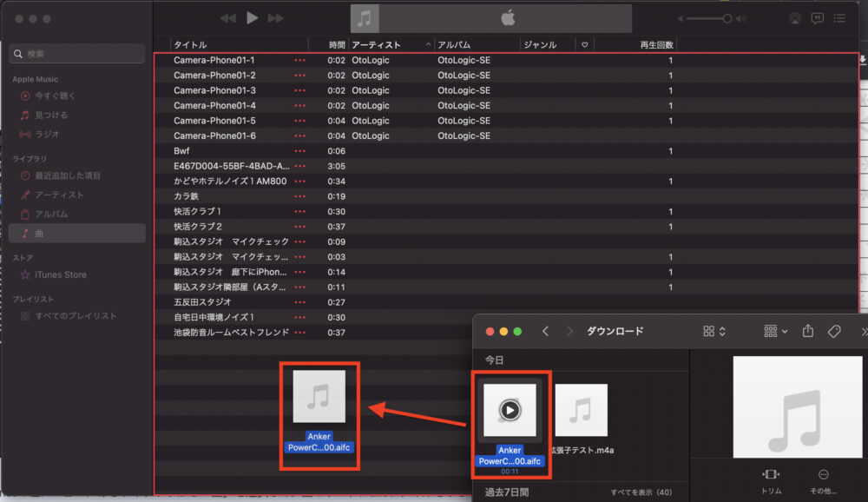Open 今すぐ聴く in the sidebar
The image size is (868, 502).
(54, 96)
